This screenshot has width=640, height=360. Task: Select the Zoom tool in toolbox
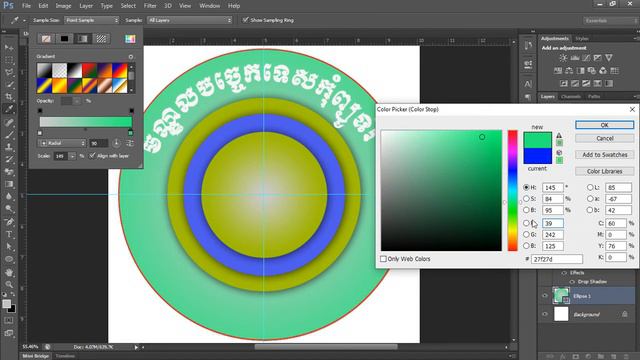coord(9,284)
